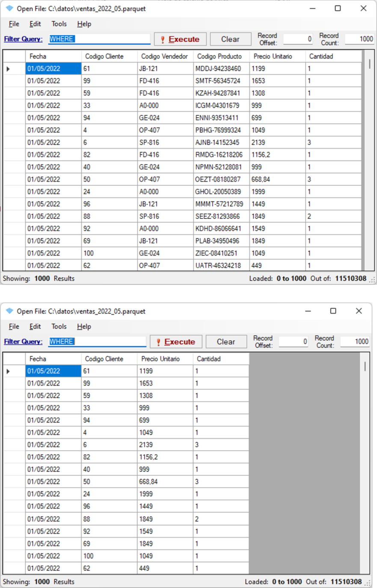This screenshot has width=377, height=588.
Task: Click the Record Count field in the lower window
Action: (355, 342)
